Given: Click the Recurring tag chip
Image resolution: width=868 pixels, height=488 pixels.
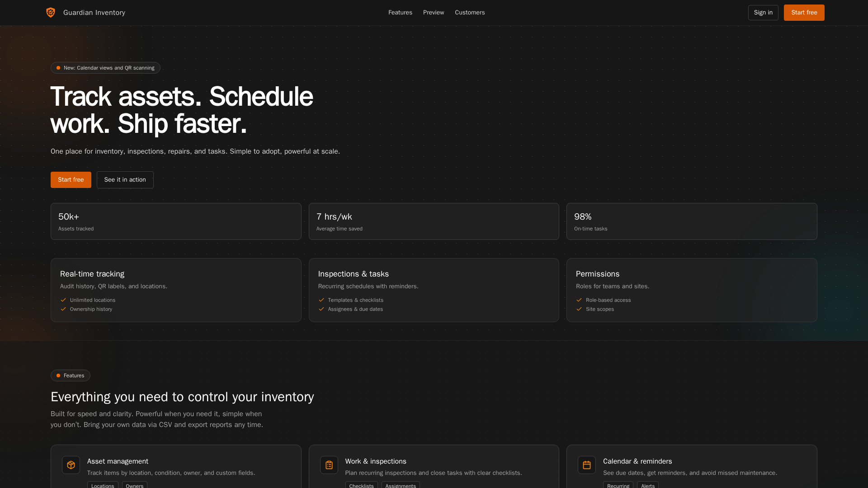Looking at the screenshot, I should [x=618, y=485].
